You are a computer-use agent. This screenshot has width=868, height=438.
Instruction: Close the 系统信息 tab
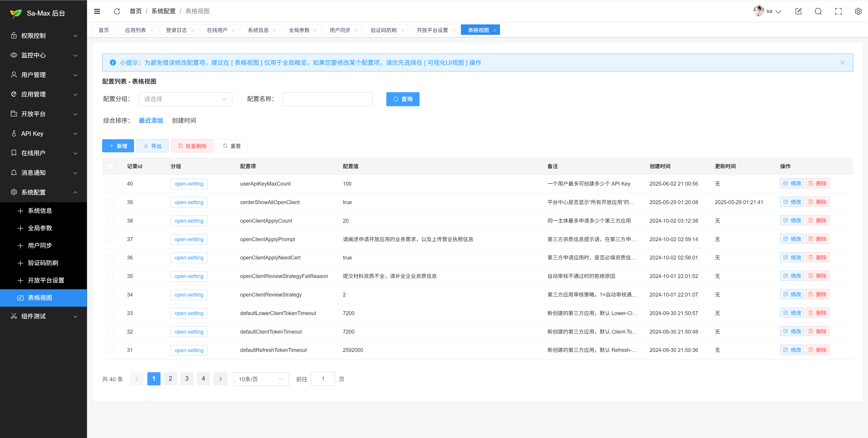click(274, 30)
